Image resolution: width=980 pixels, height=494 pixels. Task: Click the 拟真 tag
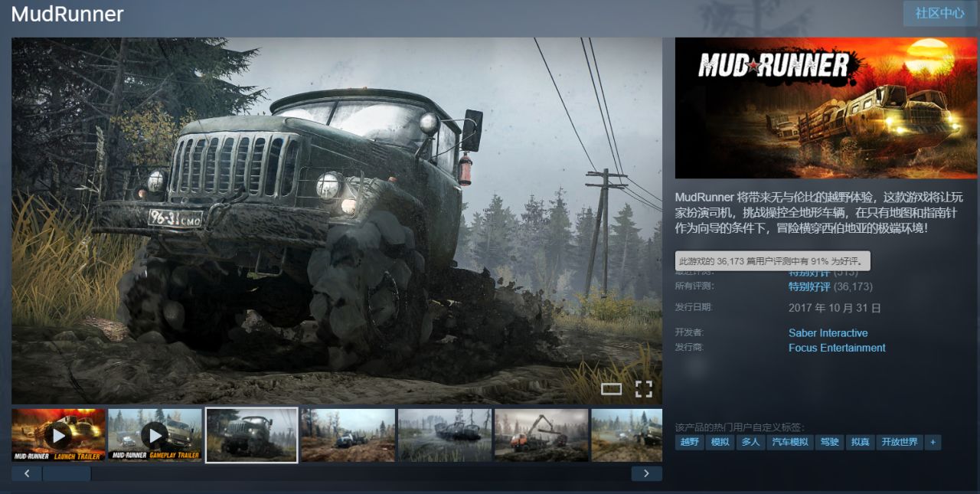coord(860,442)
